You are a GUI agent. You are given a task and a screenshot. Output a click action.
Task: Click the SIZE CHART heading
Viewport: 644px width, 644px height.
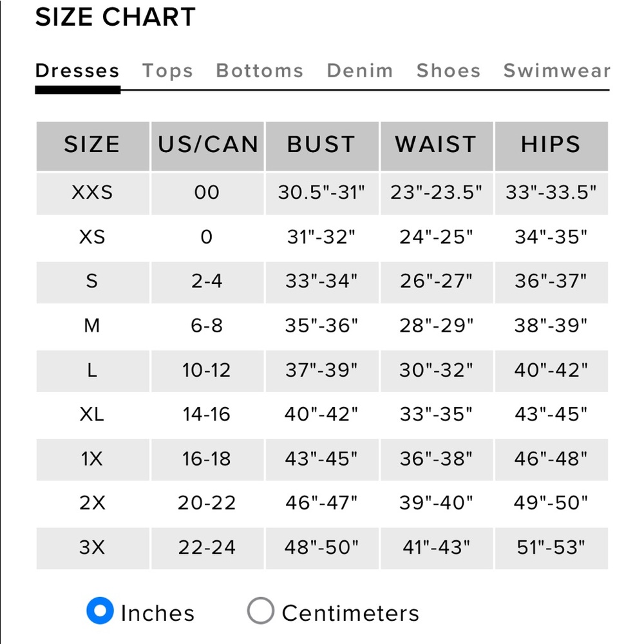pos(115,17)
